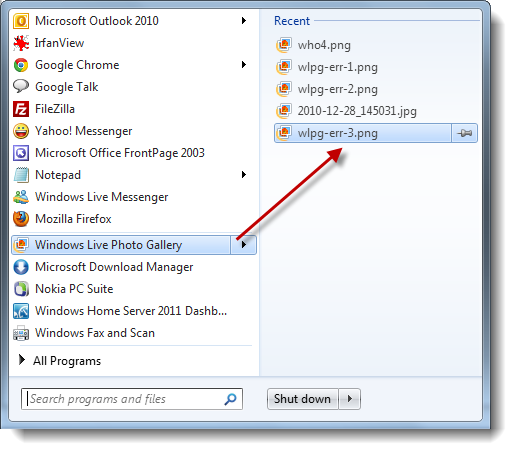This screenshot has height=454, width=516.
Task: Open Microsoft Download Manager icon
Action: pos(21,267)
